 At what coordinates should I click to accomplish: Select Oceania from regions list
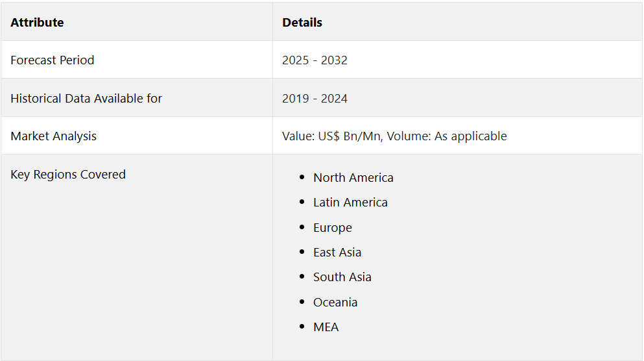point(335,302)
